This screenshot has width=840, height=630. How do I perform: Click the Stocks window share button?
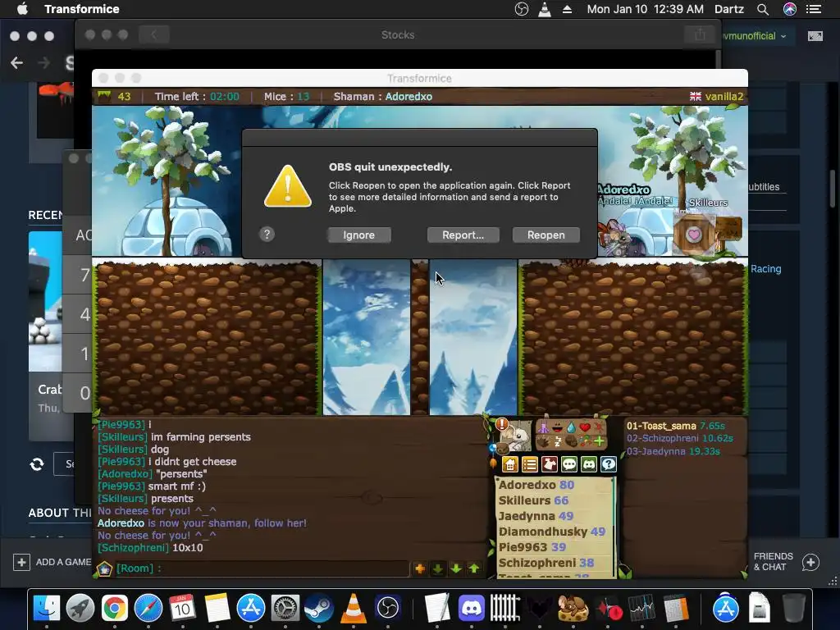(700, 34)
